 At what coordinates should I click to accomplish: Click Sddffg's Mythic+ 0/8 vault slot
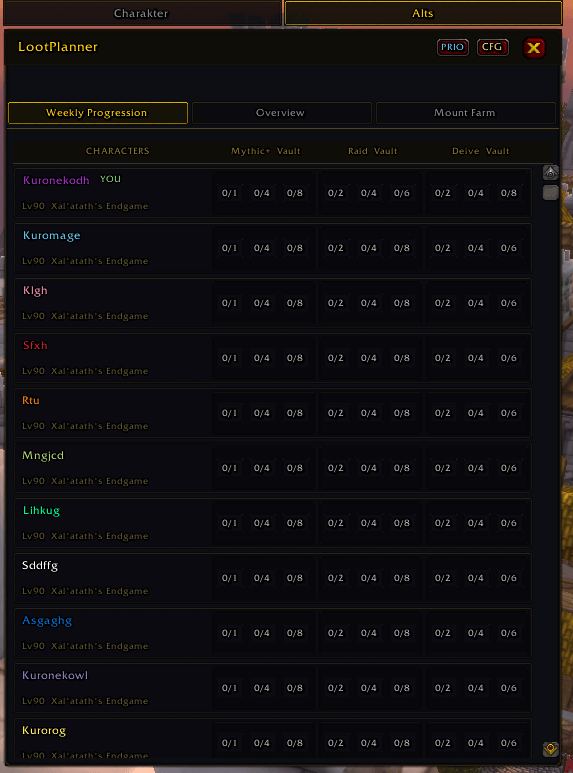[x=294, y=578]
